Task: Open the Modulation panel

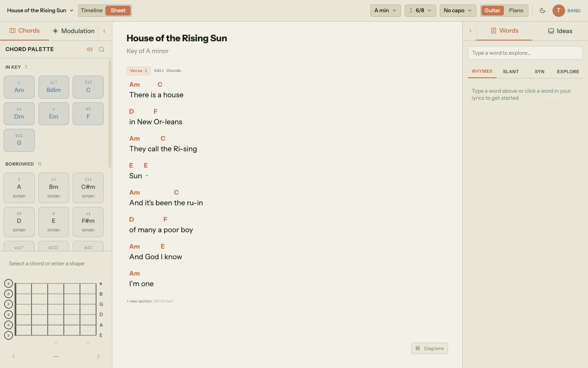Action: 73,31
